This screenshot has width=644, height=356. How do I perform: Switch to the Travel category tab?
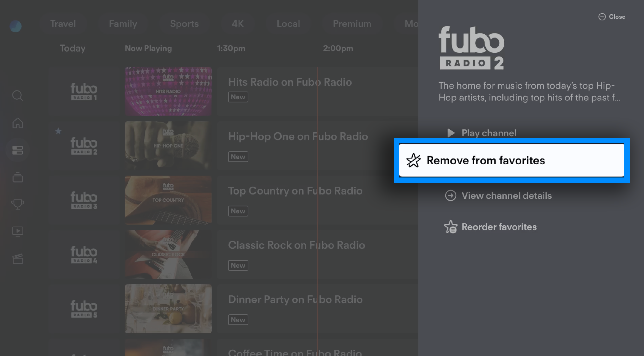[x=63, y=24]
